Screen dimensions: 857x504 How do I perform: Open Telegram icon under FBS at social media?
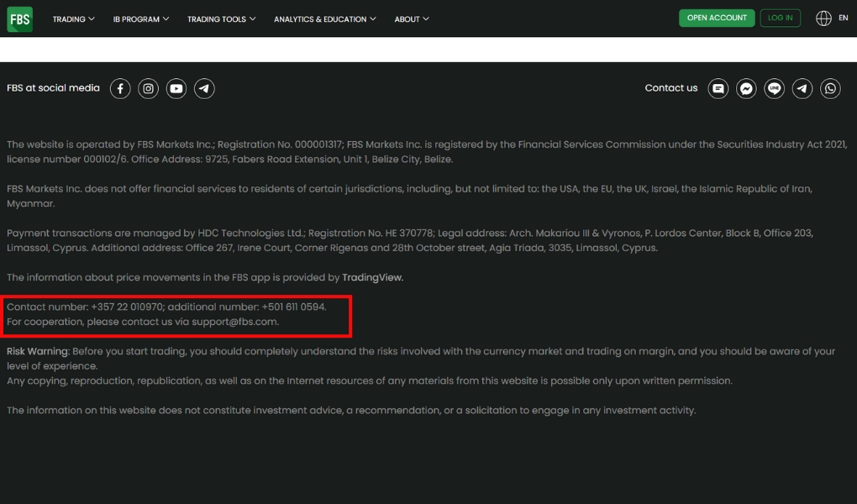click(204, 88)
